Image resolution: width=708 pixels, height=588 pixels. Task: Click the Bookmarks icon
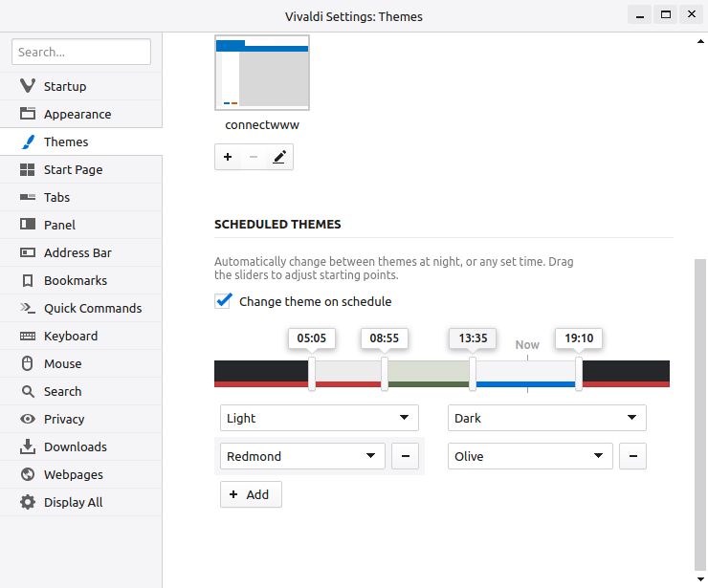pyautogui.click(x=28, y=281)
